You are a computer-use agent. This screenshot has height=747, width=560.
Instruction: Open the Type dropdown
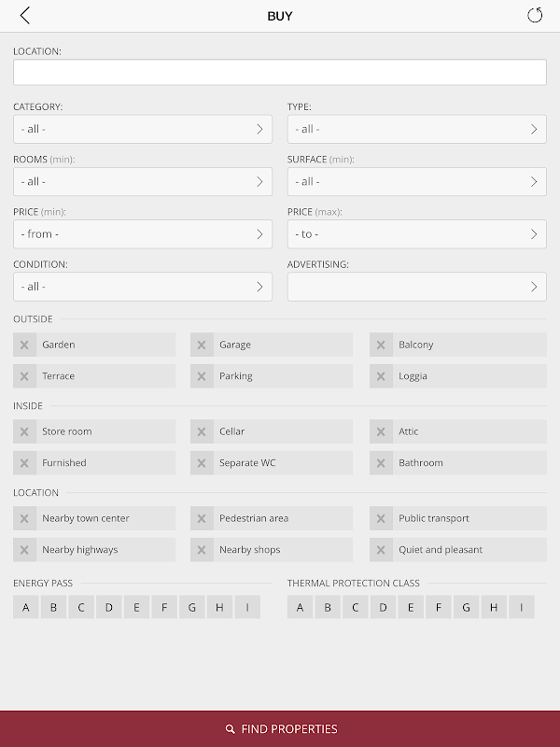click(x=416, y=130)
